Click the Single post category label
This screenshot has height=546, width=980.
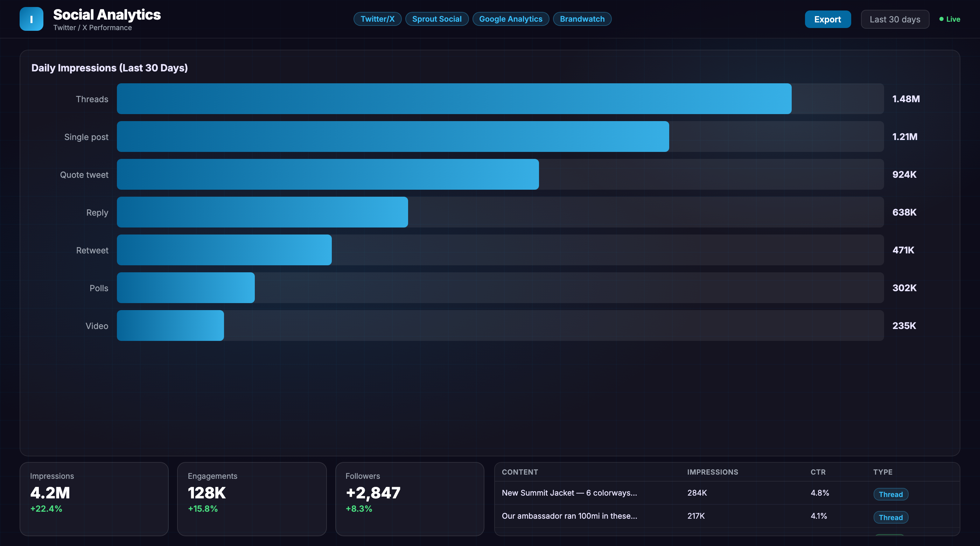tap(86, 137)
